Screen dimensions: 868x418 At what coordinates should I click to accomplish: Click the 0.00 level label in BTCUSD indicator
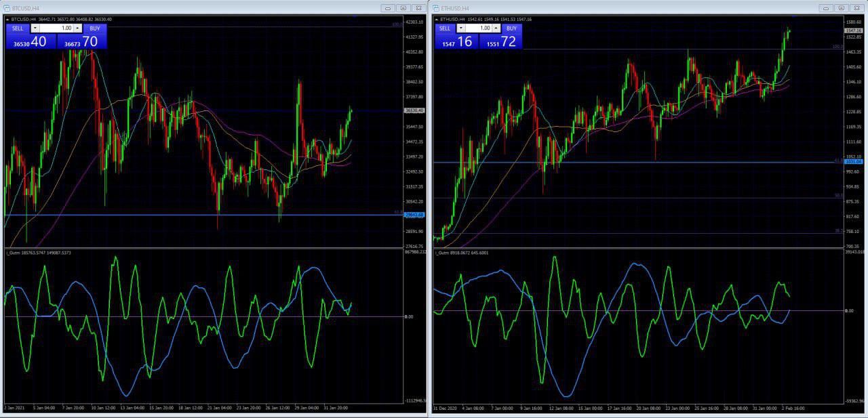409,316
